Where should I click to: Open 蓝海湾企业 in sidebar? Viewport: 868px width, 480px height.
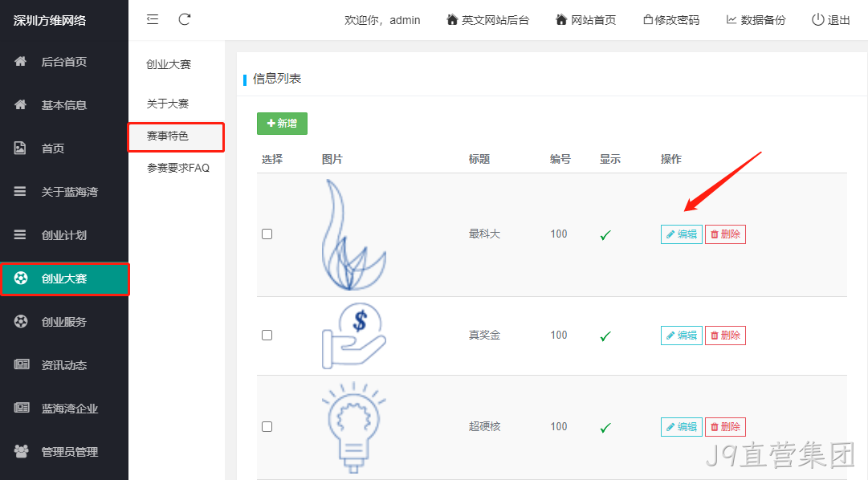pyautogui.click(x=64, y=409)
